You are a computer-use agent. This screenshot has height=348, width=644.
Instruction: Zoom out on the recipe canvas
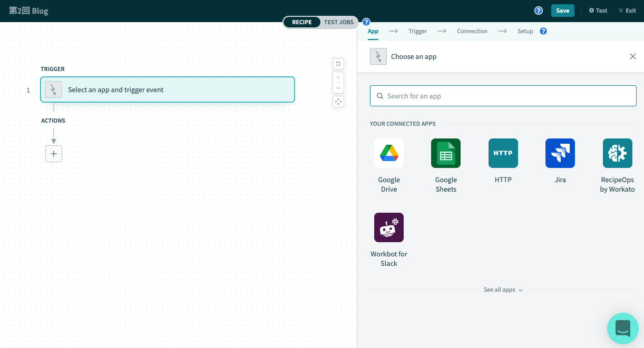pos(338,88)
